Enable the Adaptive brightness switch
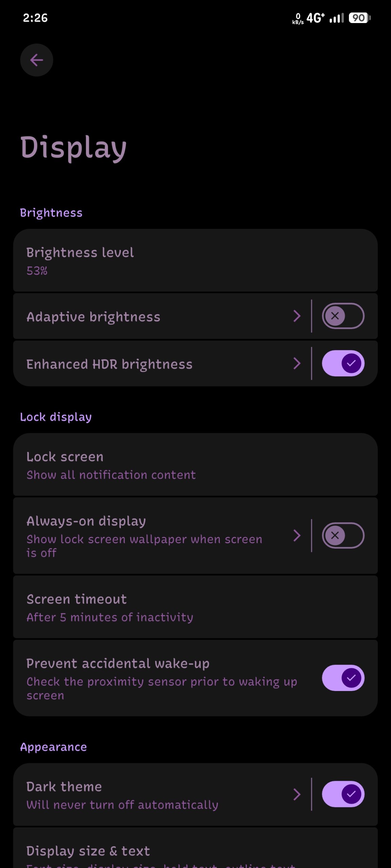Image resolution: width=391 pixels, height=868 pixels. coord(343,316)
